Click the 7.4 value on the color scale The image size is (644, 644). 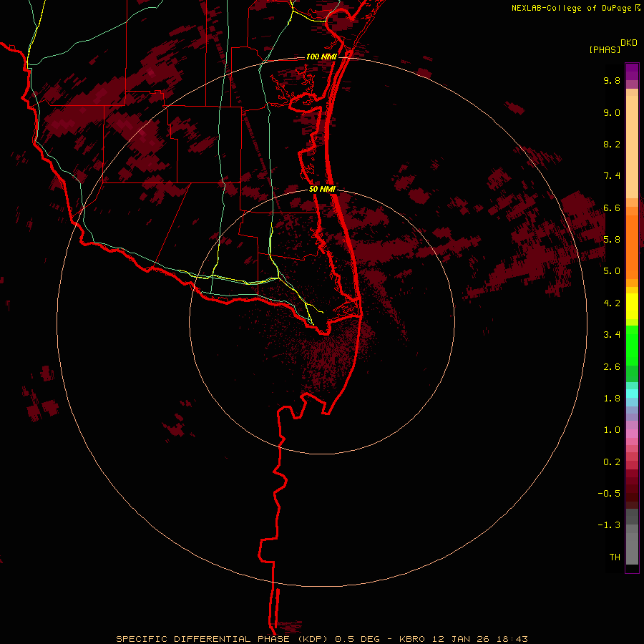(612, 176)
